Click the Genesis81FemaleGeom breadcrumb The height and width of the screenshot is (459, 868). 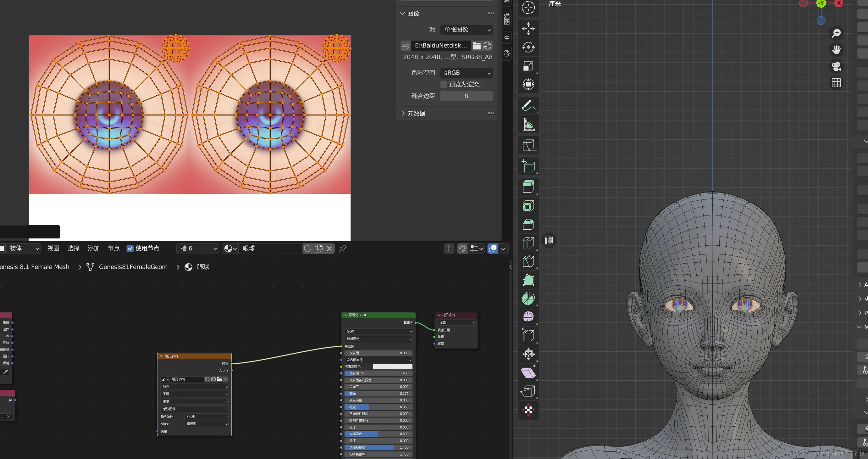pyautogui.click(x=133, y=267)
